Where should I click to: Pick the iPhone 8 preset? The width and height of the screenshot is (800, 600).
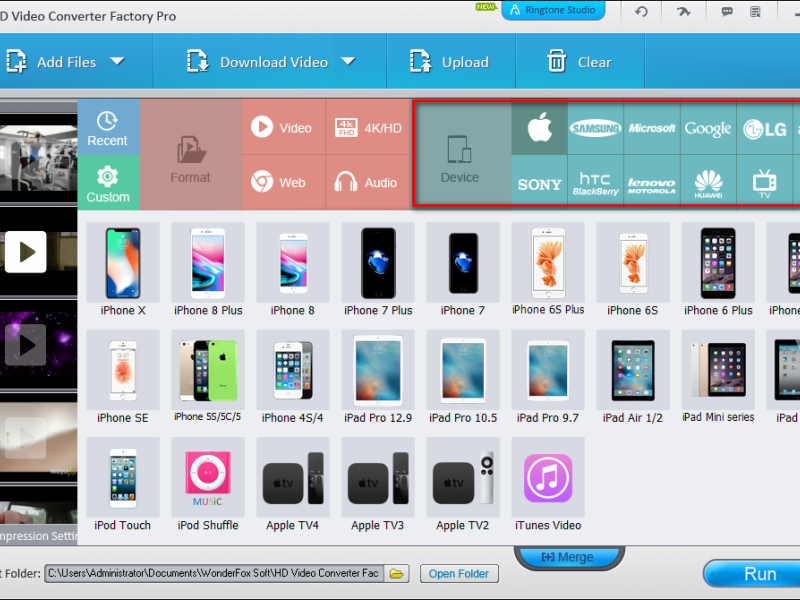click(293, 270)
